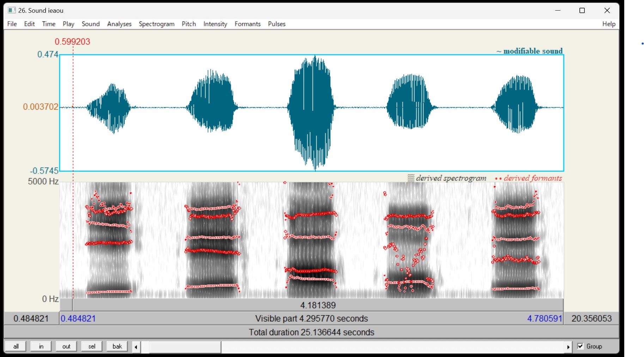
Task: Expand the Pulses menu
Action: 277,24
